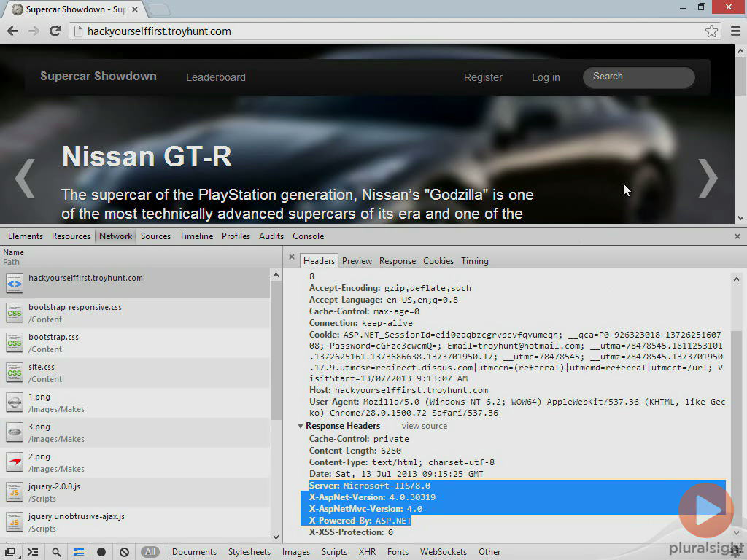This screenshot has height=560, width=747.
Task: Click the request list scroll down arrow
Action: tap(276, 537)
